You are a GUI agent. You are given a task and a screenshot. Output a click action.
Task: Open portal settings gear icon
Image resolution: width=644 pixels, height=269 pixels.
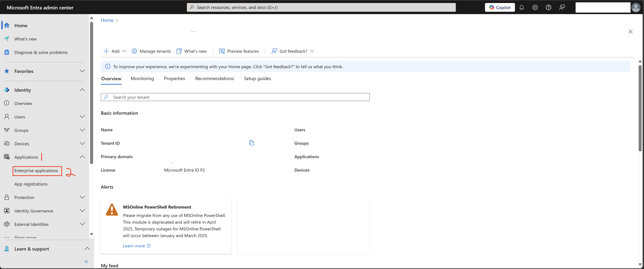tap(535, 8)
